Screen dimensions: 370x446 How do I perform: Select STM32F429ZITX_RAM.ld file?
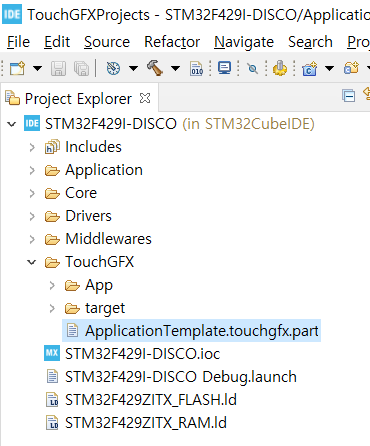146,423
